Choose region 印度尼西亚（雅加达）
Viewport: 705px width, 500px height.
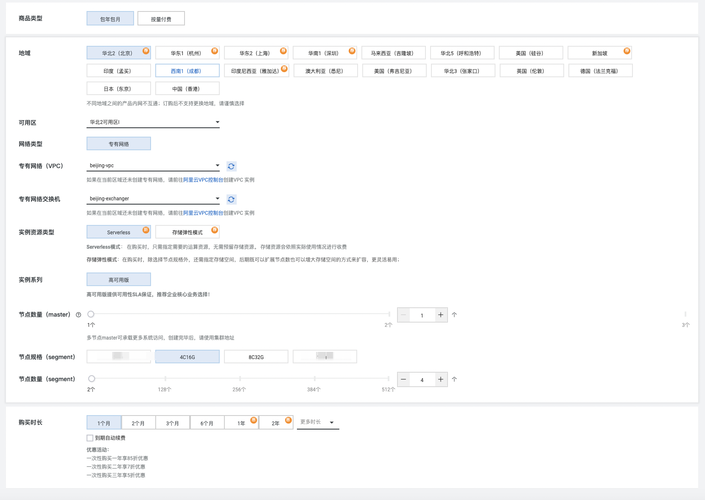click(x=255, y=71)
